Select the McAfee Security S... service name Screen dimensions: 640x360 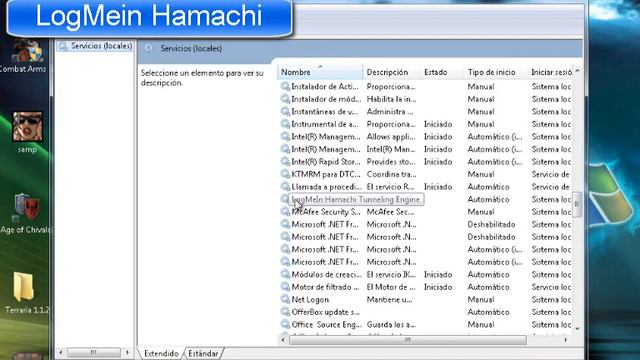[326, 212]
